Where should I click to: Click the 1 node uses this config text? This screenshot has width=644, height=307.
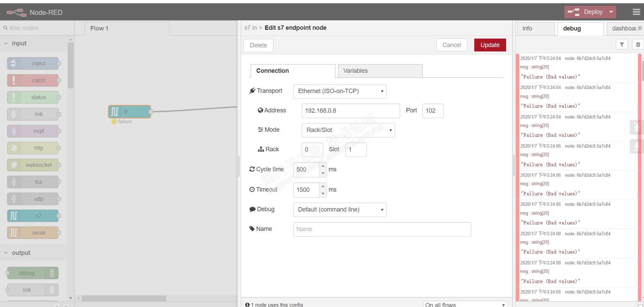[277, 305]
